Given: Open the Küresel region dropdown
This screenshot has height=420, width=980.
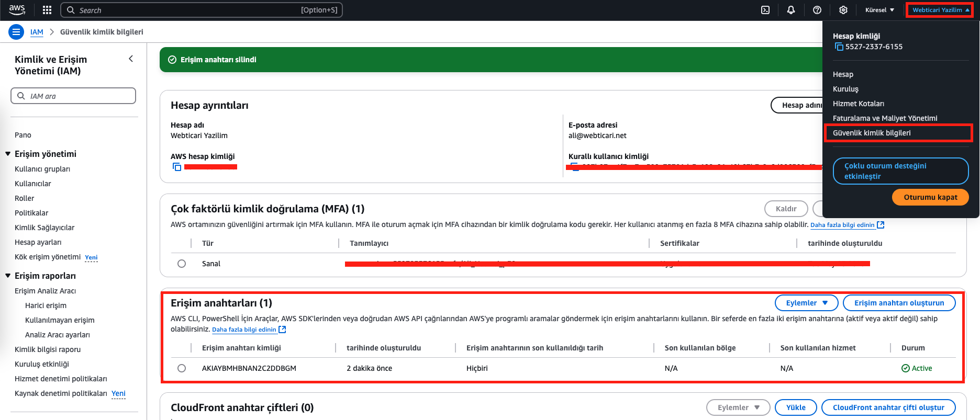Looking at the screenshot, I should (x=879, y=10).
